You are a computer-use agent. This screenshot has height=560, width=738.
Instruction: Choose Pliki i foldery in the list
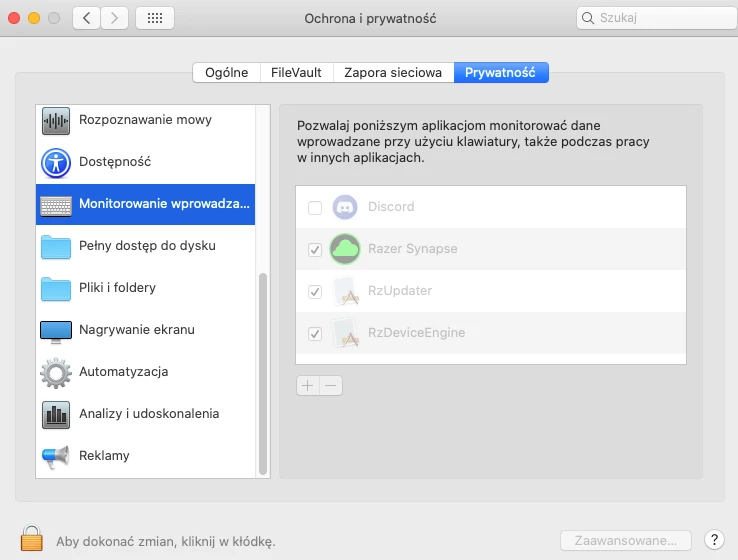(x=145, y=288)
